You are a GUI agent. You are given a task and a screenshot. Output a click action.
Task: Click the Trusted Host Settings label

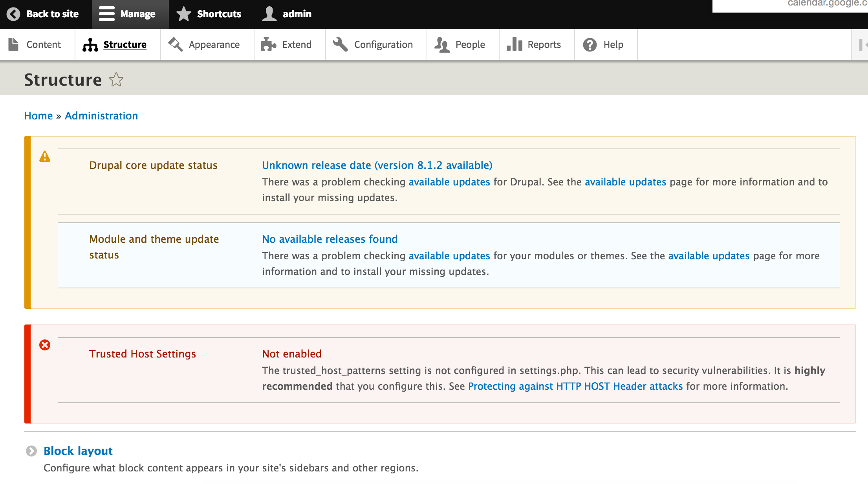point(143,354)
